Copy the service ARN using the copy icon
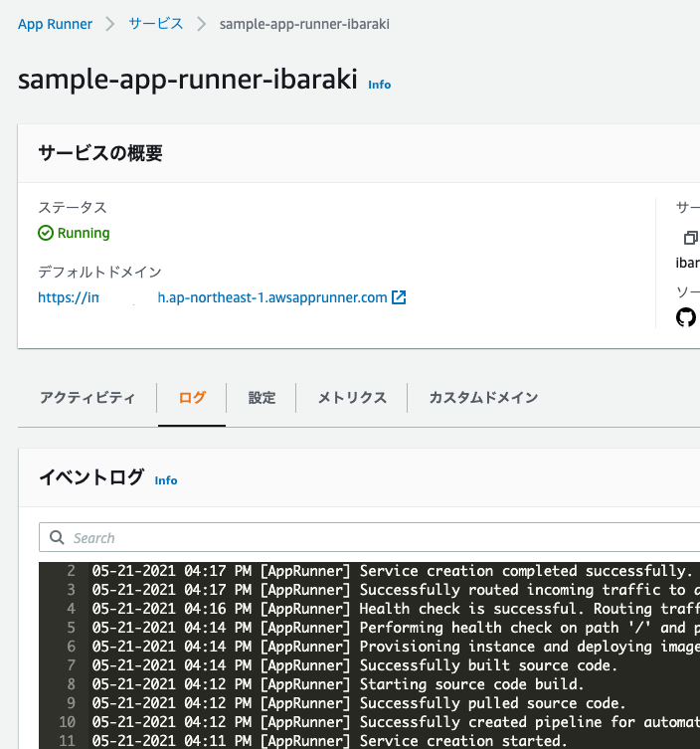 click(x=690, y=238)
